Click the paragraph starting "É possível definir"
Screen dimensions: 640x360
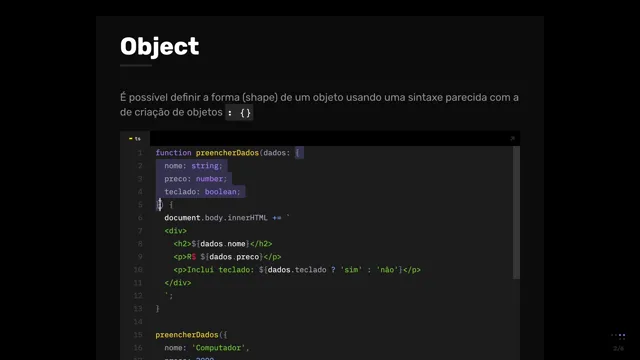[319, 105]
